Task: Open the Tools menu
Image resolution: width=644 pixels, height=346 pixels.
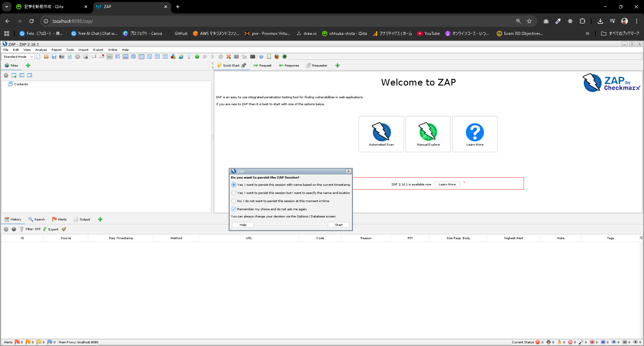Action: pos(70,50)
